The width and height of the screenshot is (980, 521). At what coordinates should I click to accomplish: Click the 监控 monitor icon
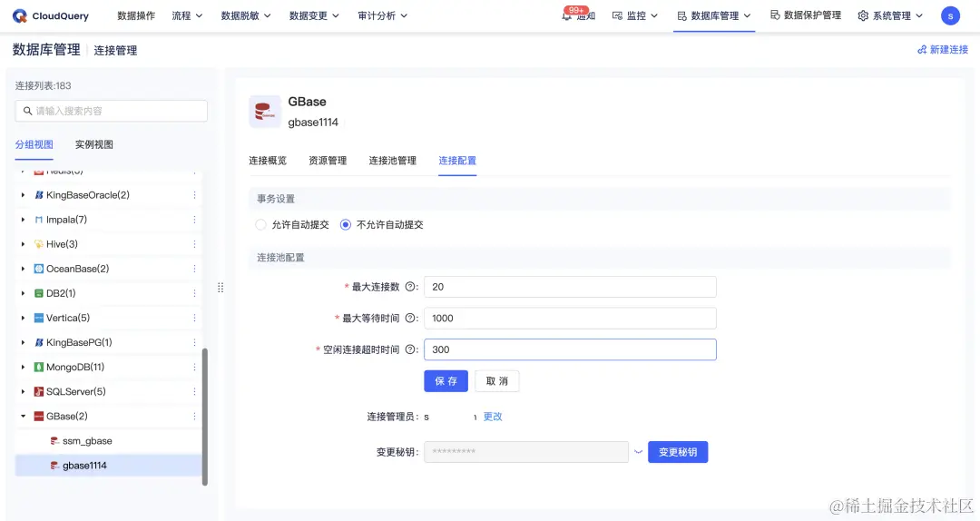point(618,15)
